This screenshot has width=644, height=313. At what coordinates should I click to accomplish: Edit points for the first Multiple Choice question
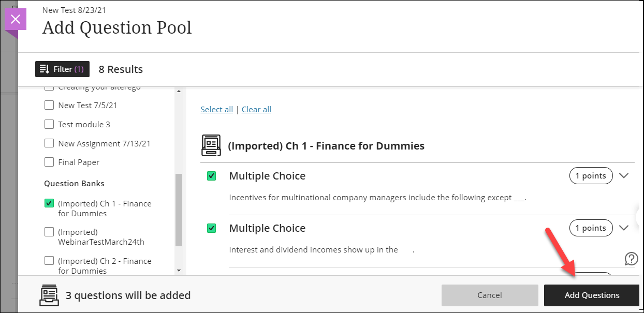[x=591, y=176]
